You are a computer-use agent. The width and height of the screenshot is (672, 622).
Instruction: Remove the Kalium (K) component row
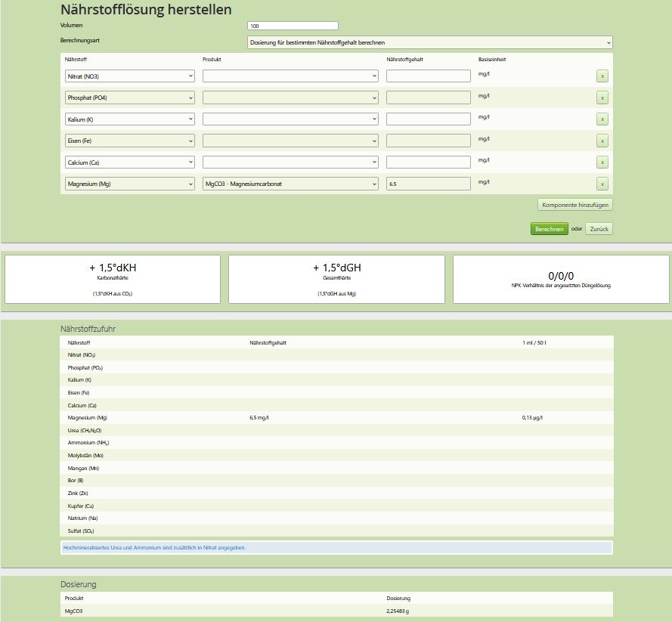tap(602, 119)
